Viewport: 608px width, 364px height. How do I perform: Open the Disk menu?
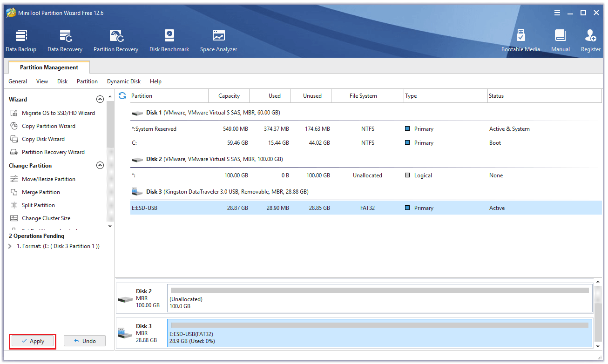(62, 81)
